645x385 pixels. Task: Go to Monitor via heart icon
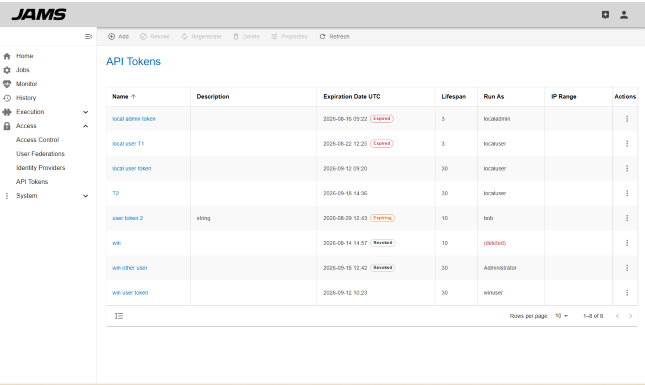[x=7, y=84]
